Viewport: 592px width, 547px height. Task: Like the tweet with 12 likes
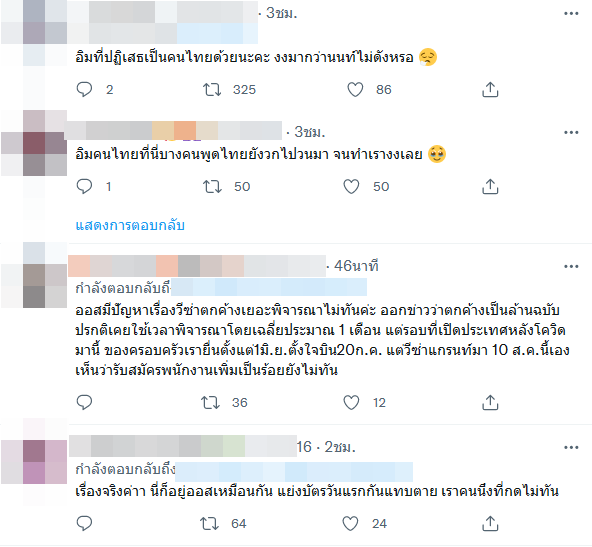pyautogui.click(x=351, y=402)
